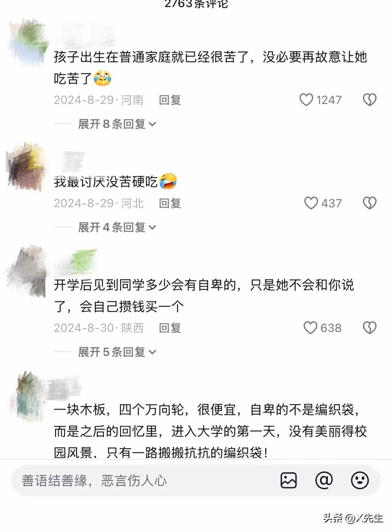Screen dimensions: 392x532
Task: Open fourth commenter's avatar profile
Action: click(x=30, y=396)
